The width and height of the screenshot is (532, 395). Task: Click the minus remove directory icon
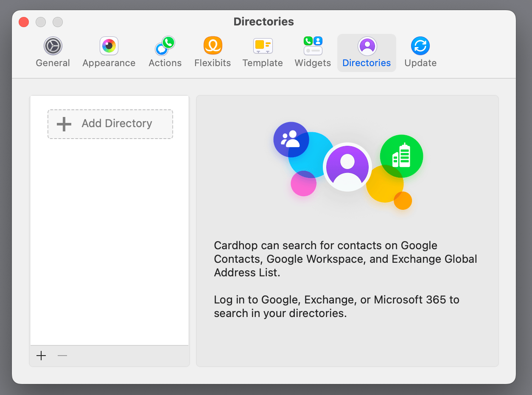[62, 356]
